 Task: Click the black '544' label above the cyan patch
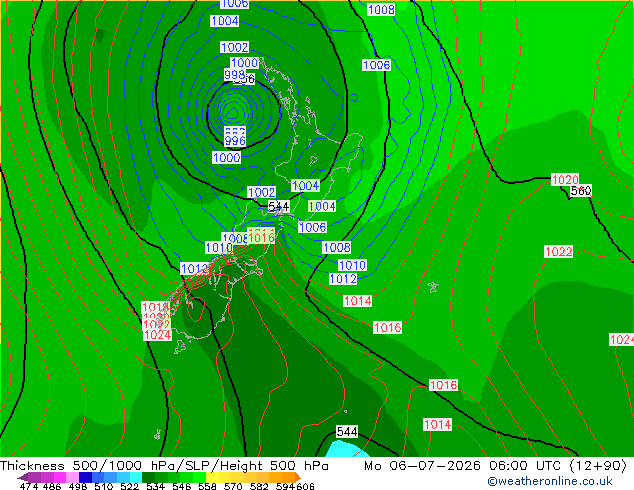tap(347, 432)
